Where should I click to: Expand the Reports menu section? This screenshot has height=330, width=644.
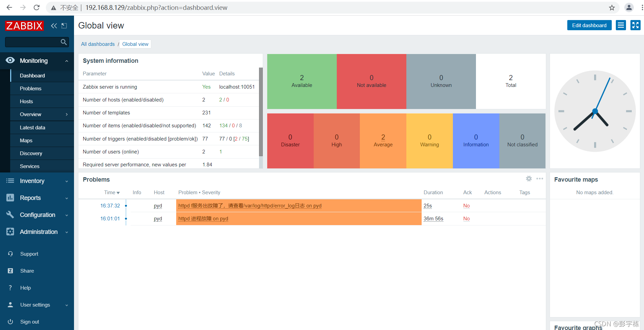67,198
